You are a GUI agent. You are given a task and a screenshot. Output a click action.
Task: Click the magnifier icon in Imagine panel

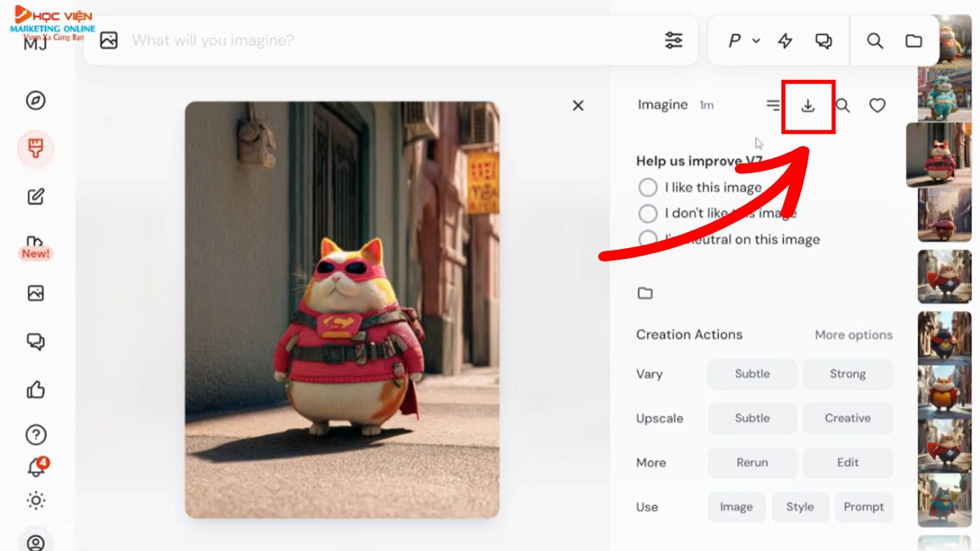click(843, 105)
